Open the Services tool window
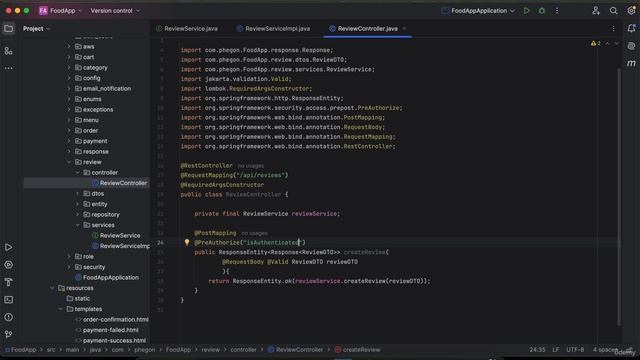Viewport: 640px width, 360px height. click(x=9, y=265)
